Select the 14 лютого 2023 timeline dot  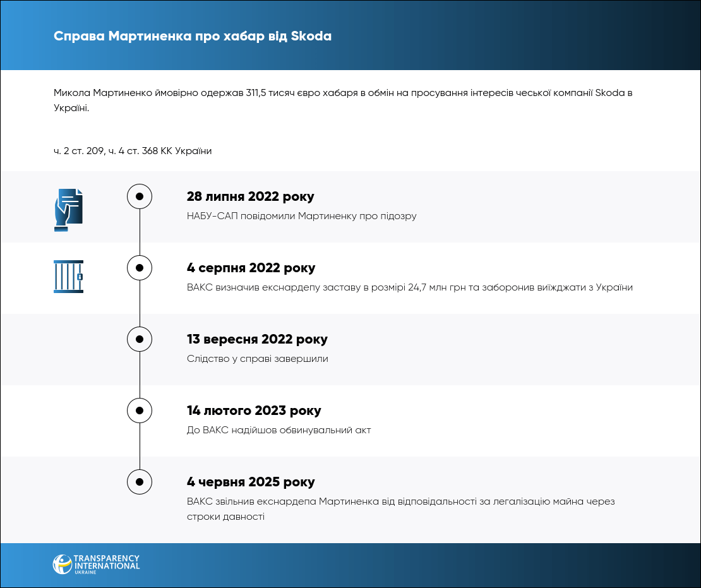(x=140, y=411)
